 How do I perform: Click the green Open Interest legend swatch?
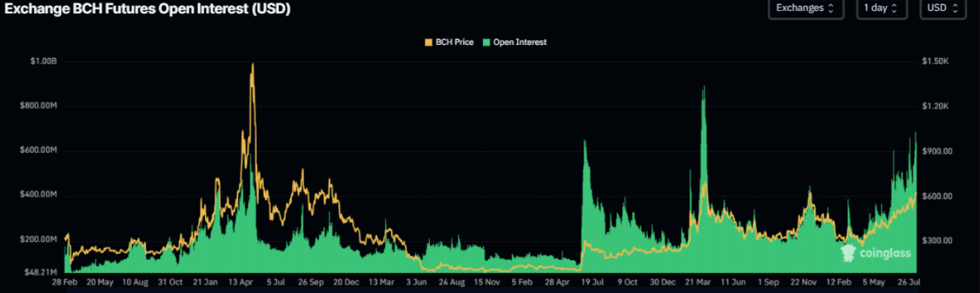[x=486, y=43]
